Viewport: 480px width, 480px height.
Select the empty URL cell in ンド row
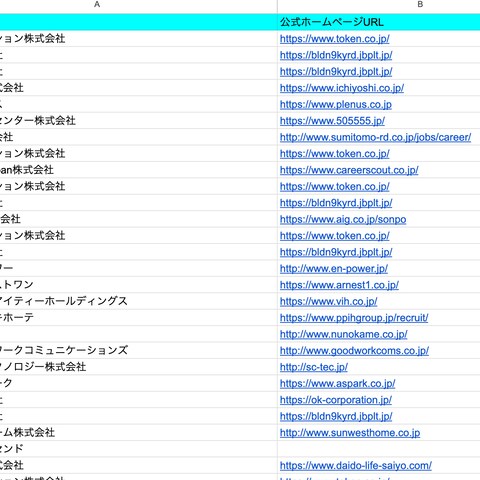[x=379, y=449]
